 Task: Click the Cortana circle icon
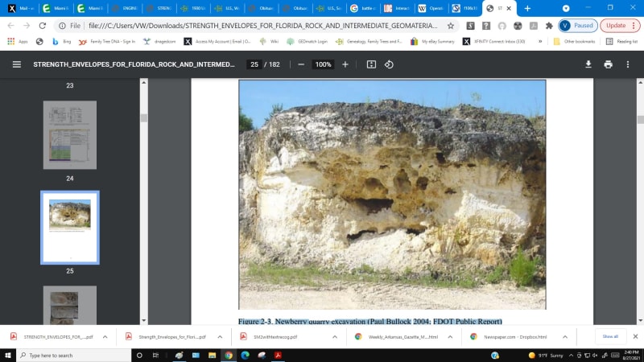139,355
